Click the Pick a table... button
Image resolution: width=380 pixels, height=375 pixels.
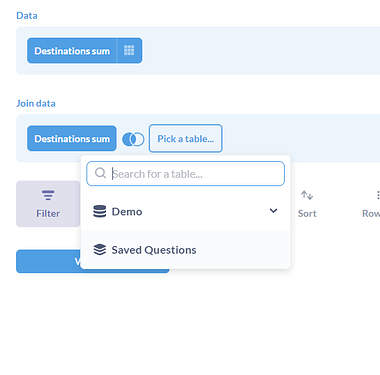186,139
